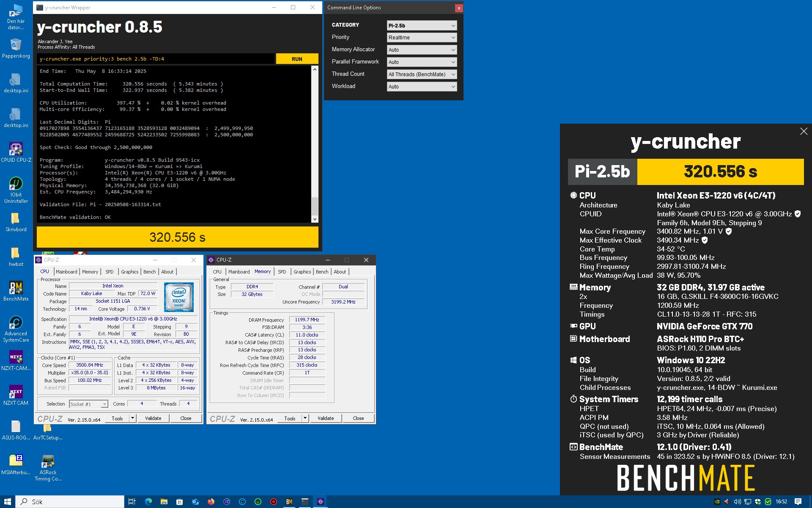The width and height of the screenshot is (812, 508).
Task: Click Tools button in right CPU-Z window
Action: click(290, 418)
